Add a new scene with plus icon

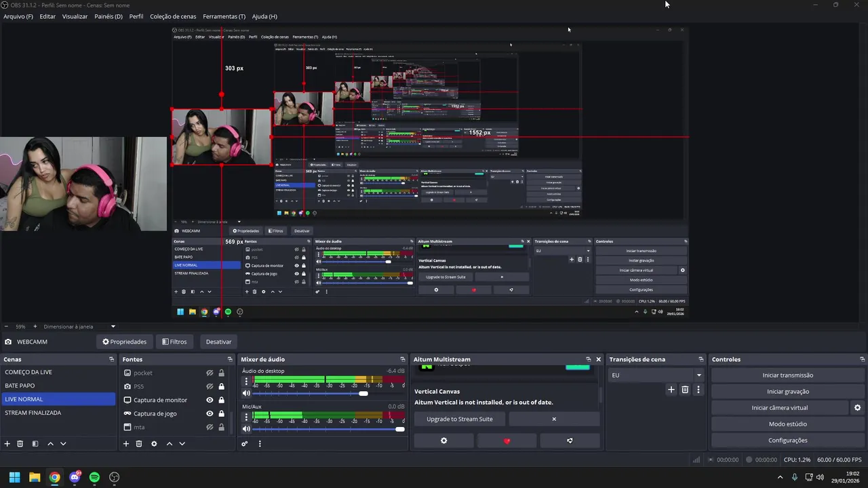click(x=7, y=444)
